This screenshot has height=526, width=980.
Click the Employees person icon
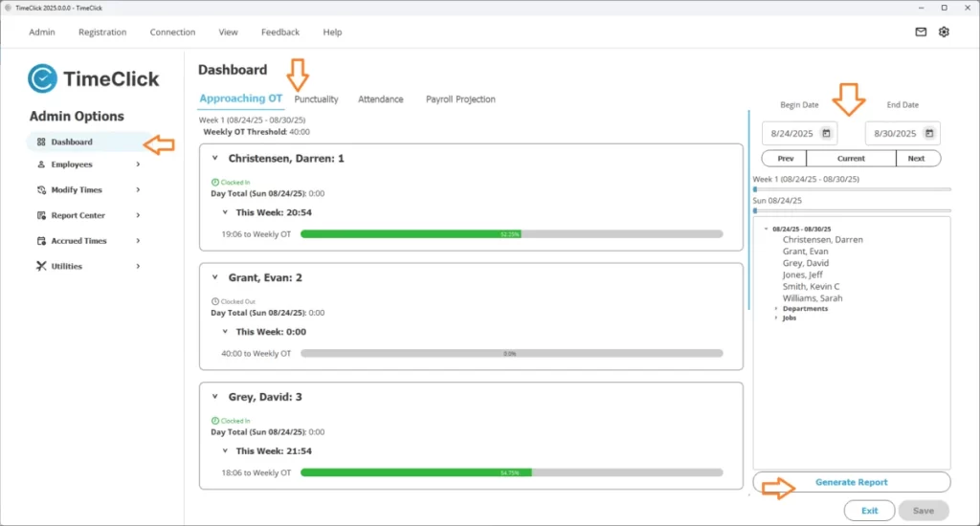tap(41, 164)
